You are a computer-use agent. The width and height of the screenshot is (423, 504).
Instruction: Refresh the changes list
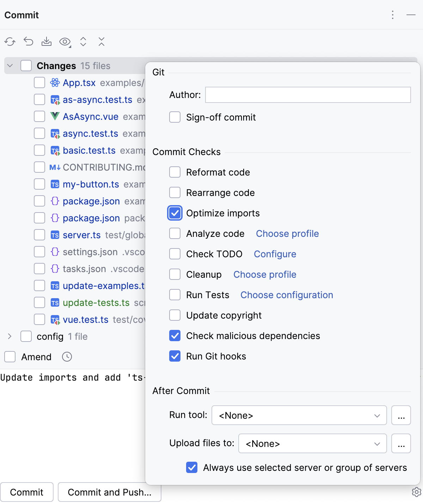10,42
